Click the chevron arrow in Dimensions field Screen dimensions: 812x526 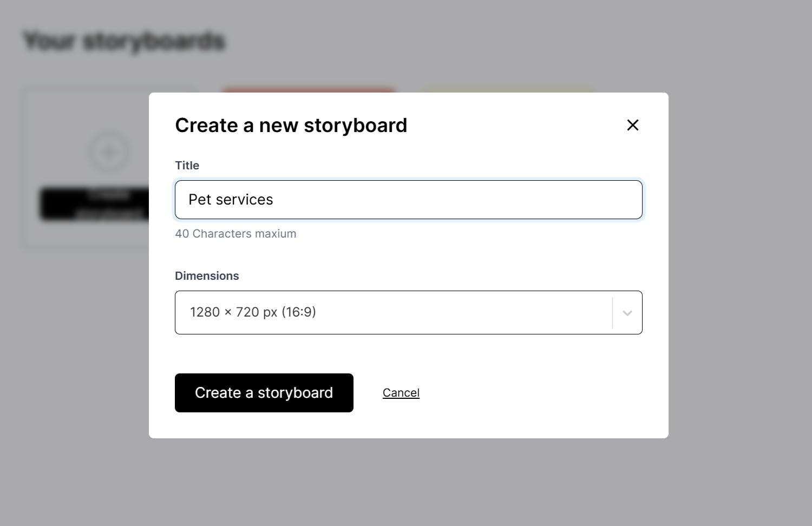coord(627,313)
